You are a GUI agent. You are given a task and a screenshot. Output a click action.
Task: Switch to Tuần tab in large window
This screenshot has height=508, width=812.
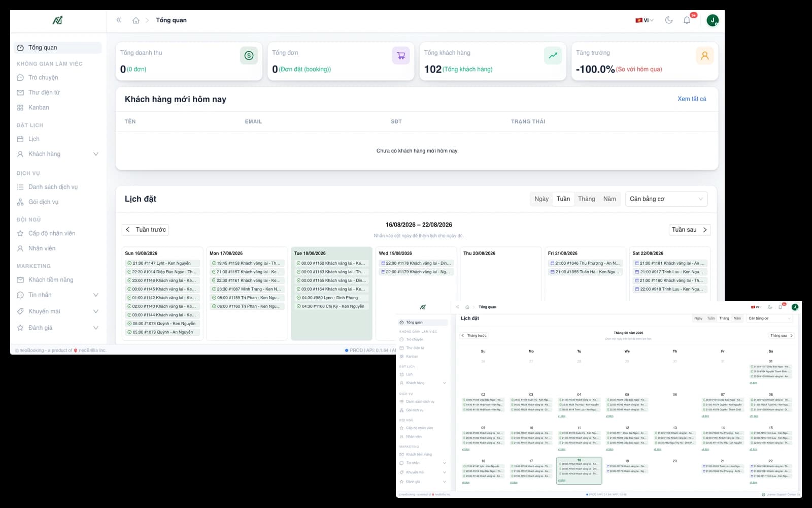point(563,199)
